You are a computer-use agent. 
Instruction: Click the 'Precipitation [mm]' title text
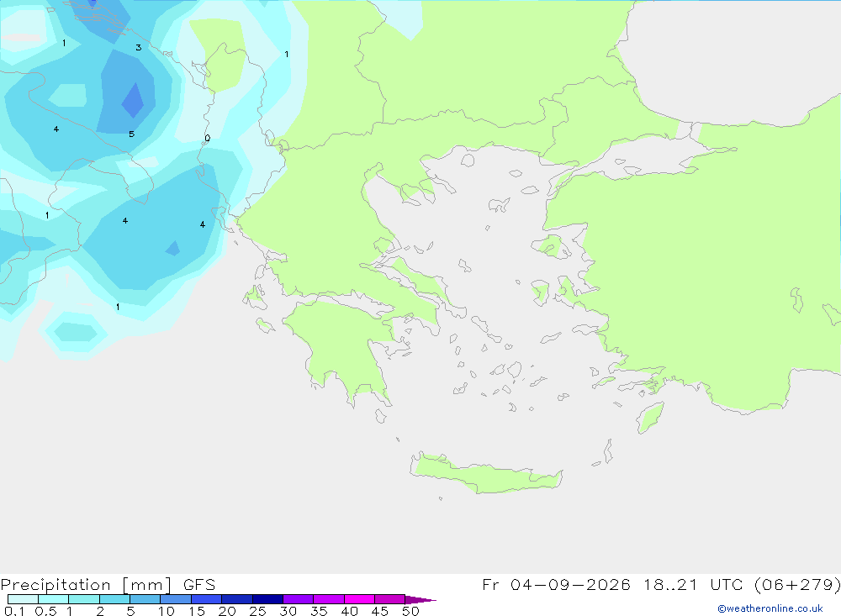pos(86,585)
